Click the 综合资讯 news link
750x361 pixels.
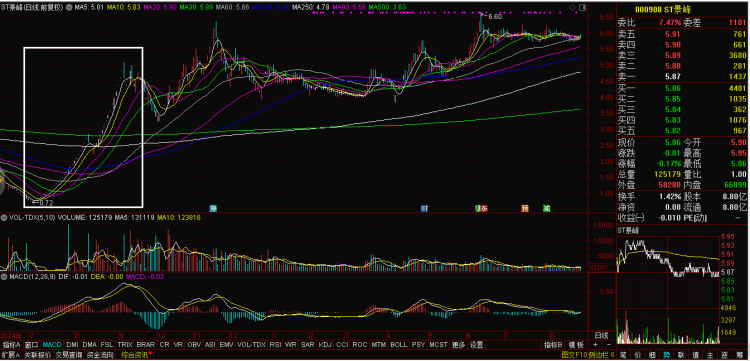pos(135,355)
